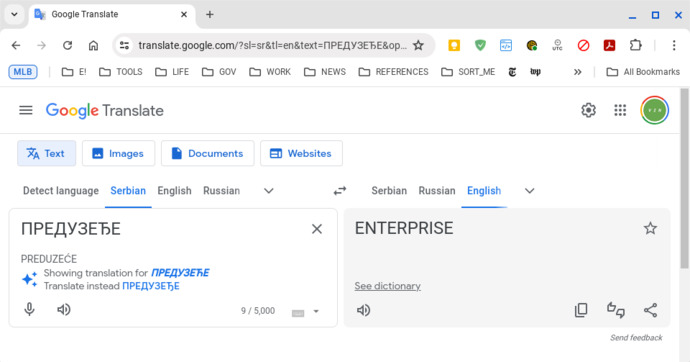The width and height of the screenshot is (690, 362).
Task: Click the 9 / 5,000 character counter
Action: pyautogui.click(x=258, y=311)
